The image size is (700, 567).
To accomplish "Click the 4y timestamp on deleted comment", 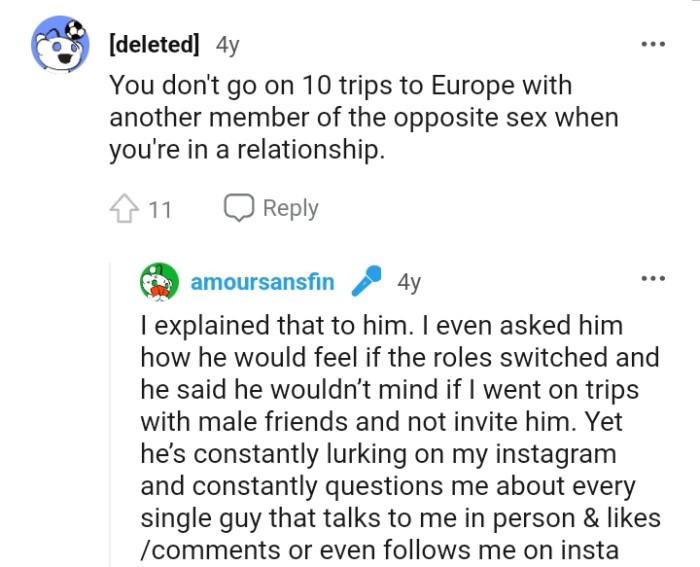I will 228,45.
